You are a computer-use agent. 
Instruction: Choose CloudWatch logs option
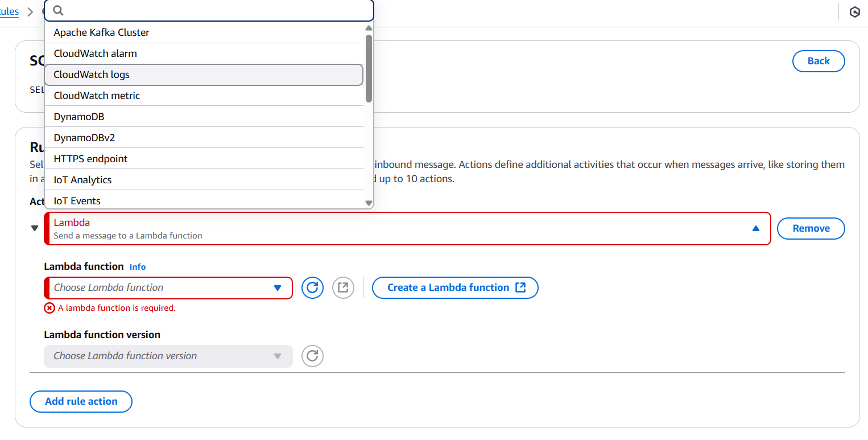click(x=204, y=75)
